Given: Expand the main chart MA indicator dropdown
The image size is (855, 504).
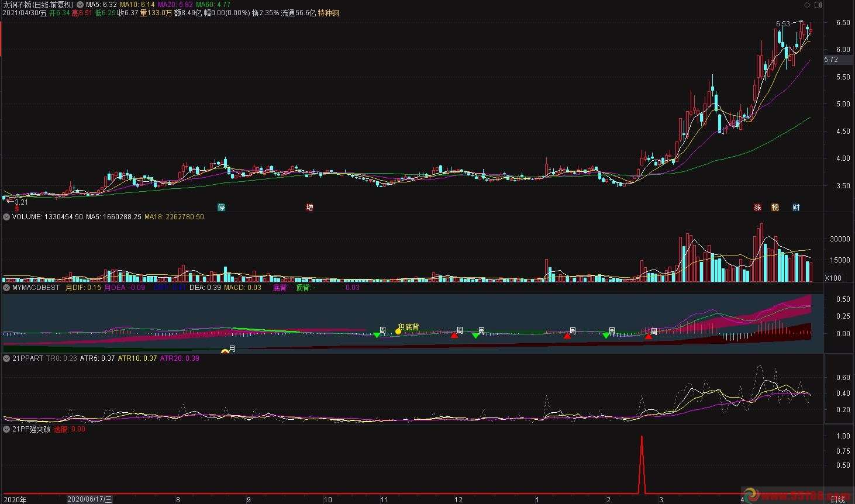Looking at the screenshot, I should click(80, 5).
